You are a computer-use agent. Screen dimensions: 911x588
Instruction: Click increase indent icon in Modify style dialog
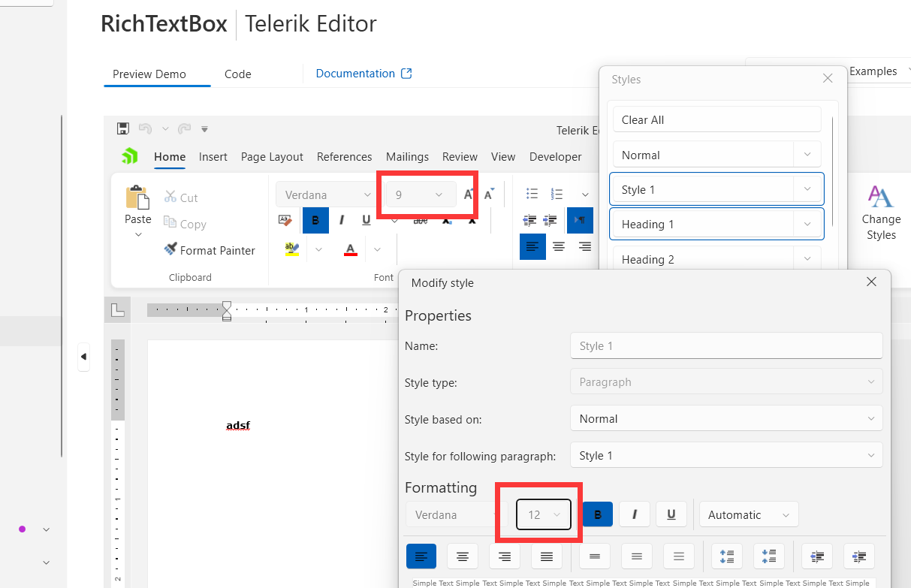pyautogui.click(x=859, y=556)
